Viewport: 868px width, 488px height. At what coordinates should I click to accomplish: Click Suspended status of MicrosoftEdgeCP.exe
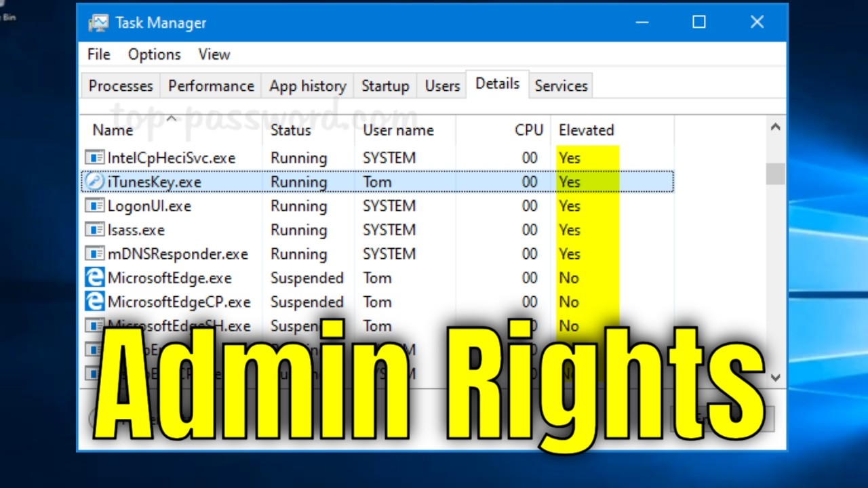(307, 302)
